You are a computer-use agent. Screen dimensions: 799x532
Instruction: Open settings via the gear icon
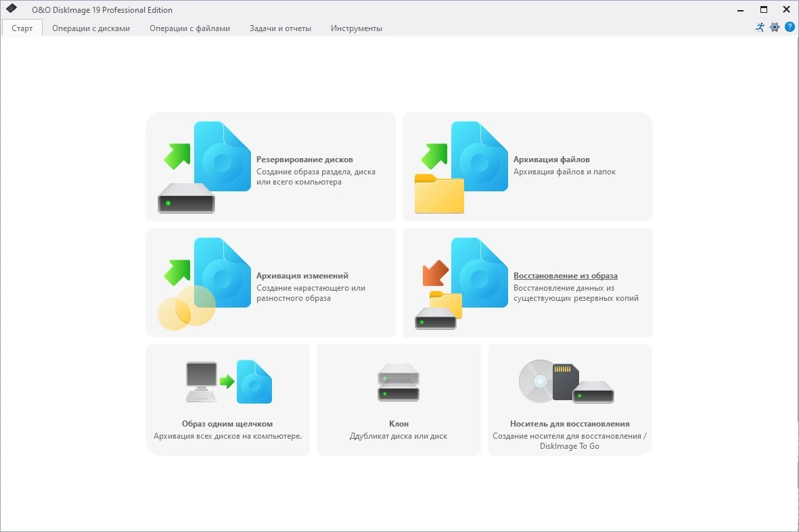pyautogui.click(x=775, y=27)
